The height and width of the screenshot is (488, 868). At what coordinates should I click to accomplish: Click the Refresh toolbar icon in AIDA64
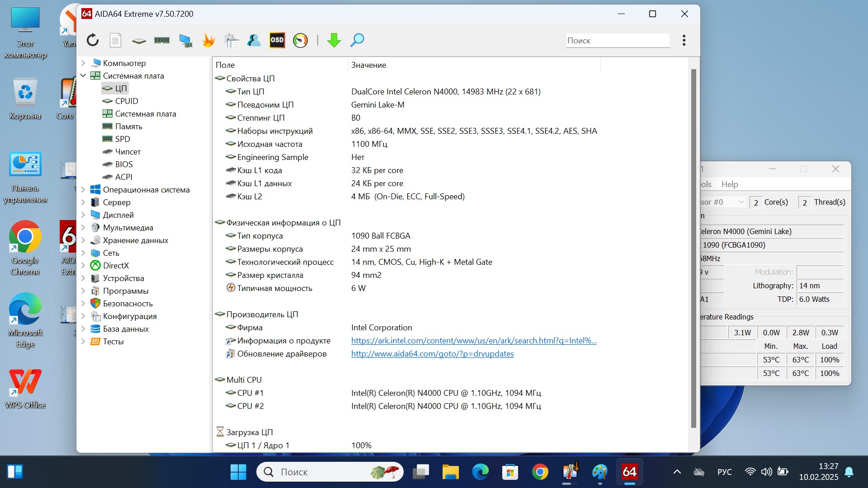pyautogui.click(x=93, y=40)
